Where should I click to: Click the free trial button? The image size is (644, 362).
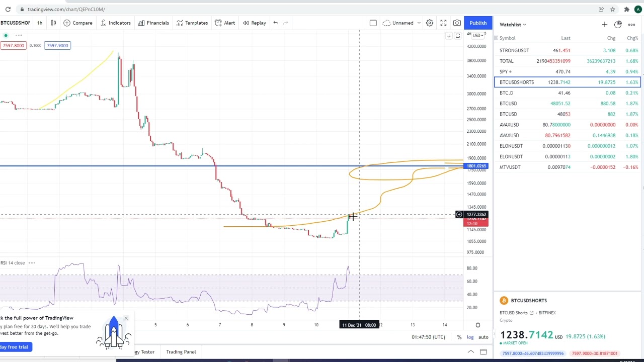click(16, 347)
